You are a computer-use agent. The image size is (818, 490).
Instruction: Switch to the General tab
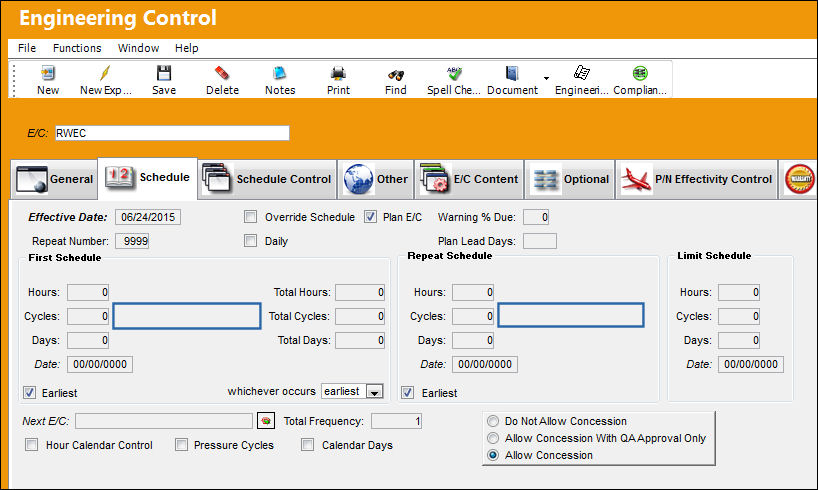click(54, 180)
